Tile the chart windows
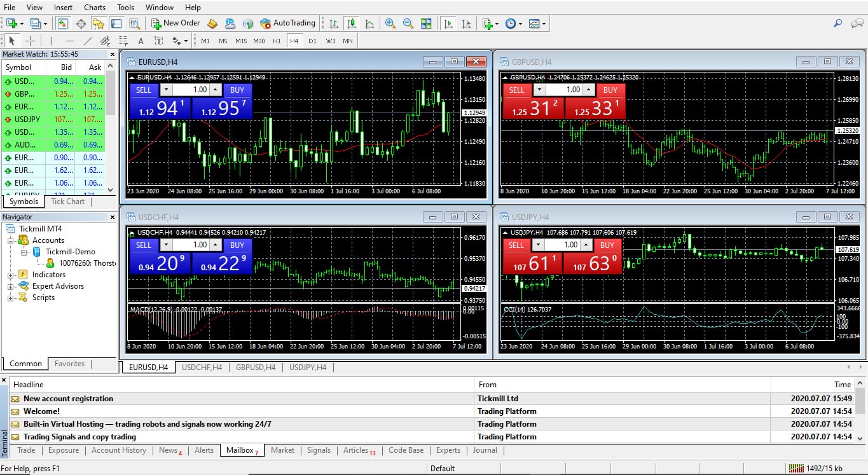Image resolution: width=868 pixels, height=475 pixels. 425,24
